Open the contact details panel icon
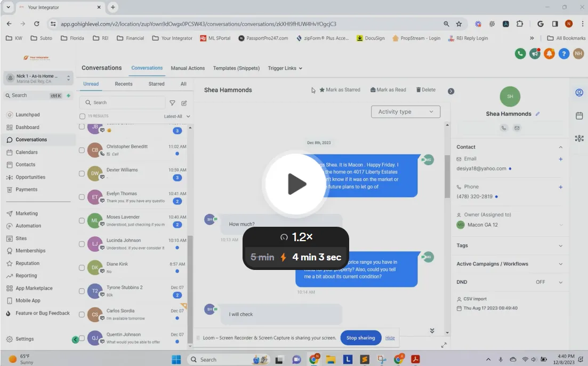Viewport: 588px width, 366px height. [579, 92]
